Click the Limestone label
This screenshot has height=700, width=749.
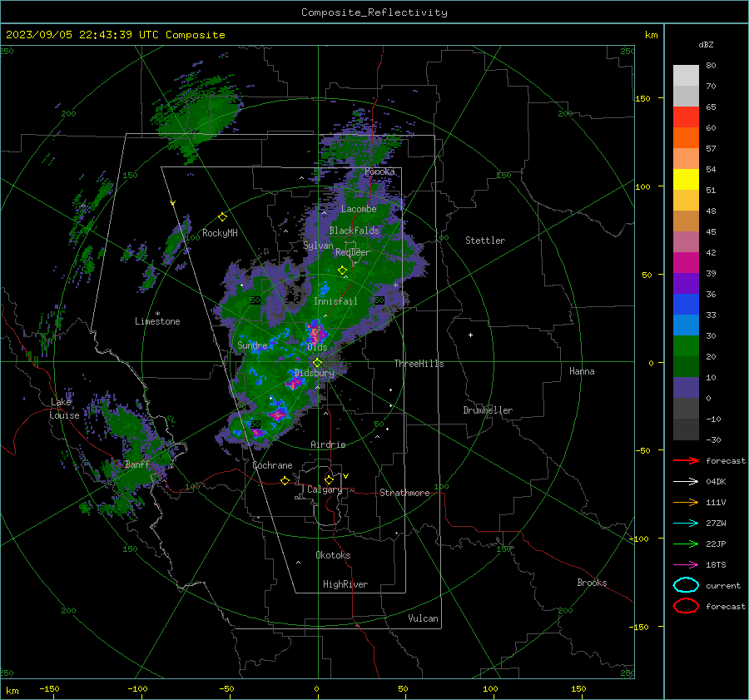click(157, 321)
